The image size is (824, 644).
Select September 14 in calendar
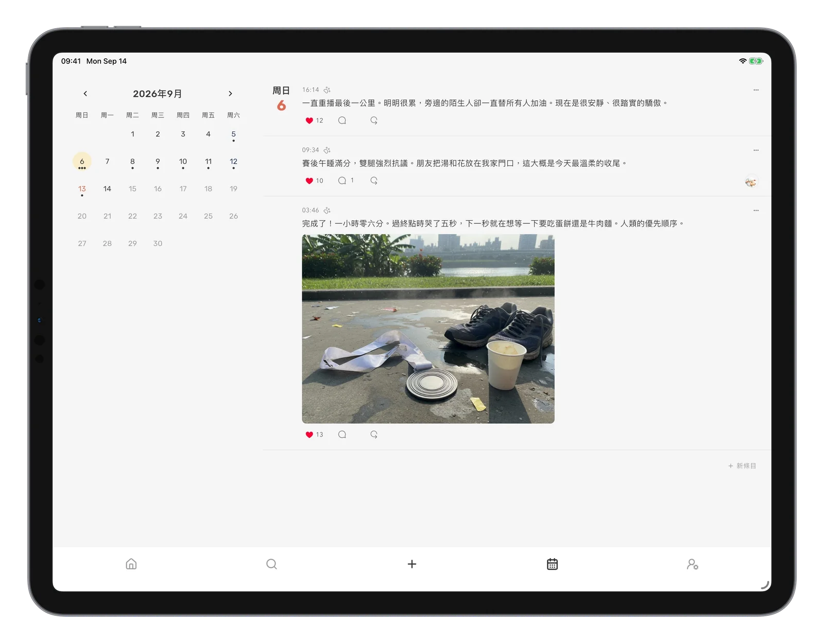point(107,189)
